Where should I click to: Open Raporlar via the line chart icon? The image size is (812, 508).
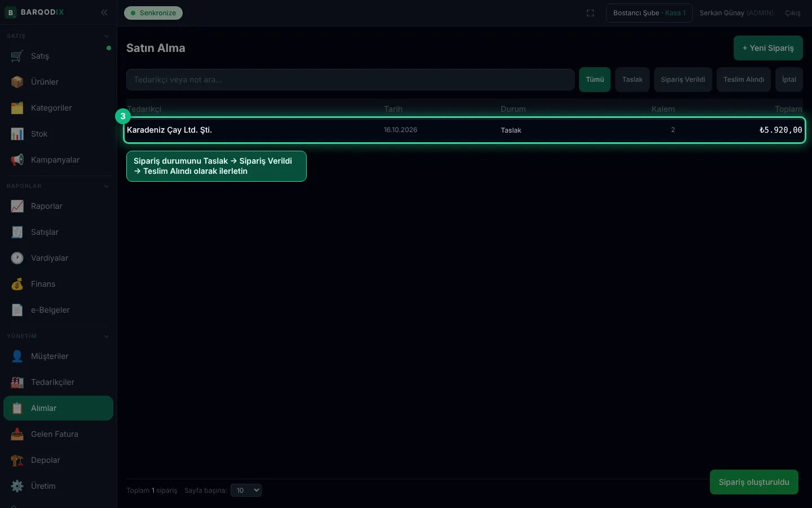tap(17, 206)
